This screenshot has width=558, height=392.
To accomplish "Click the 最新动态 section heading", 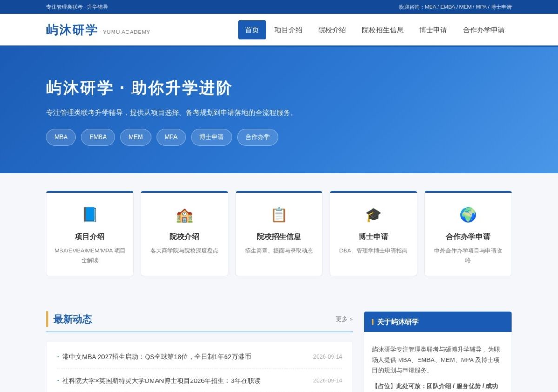I will 73,319.
